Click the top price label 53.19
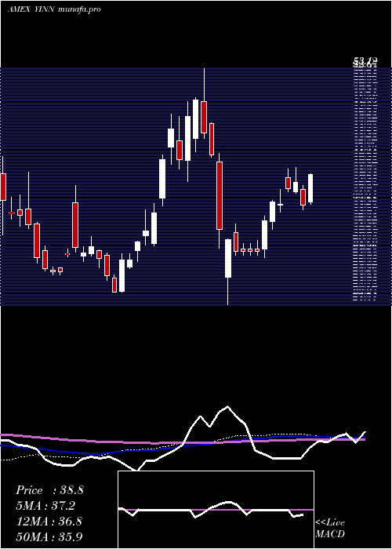Image resolution: width=392 pixels, height=549 pixels. [365, 62]
